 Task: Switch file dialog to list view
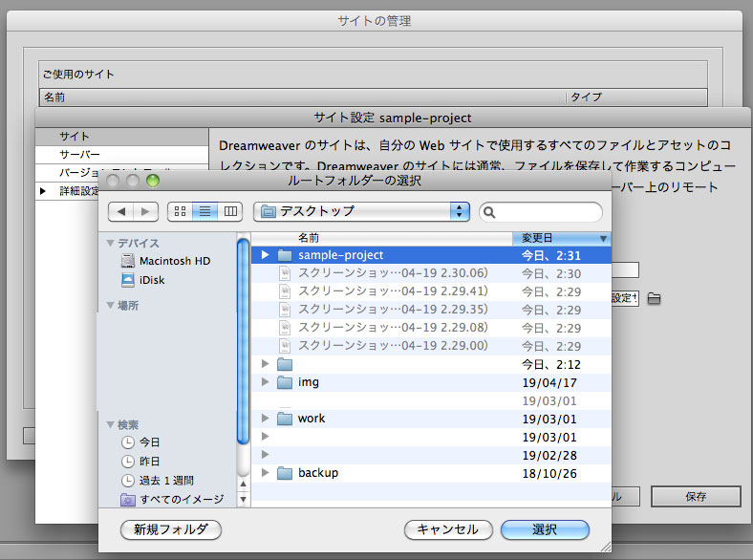(x=205, y=212)
